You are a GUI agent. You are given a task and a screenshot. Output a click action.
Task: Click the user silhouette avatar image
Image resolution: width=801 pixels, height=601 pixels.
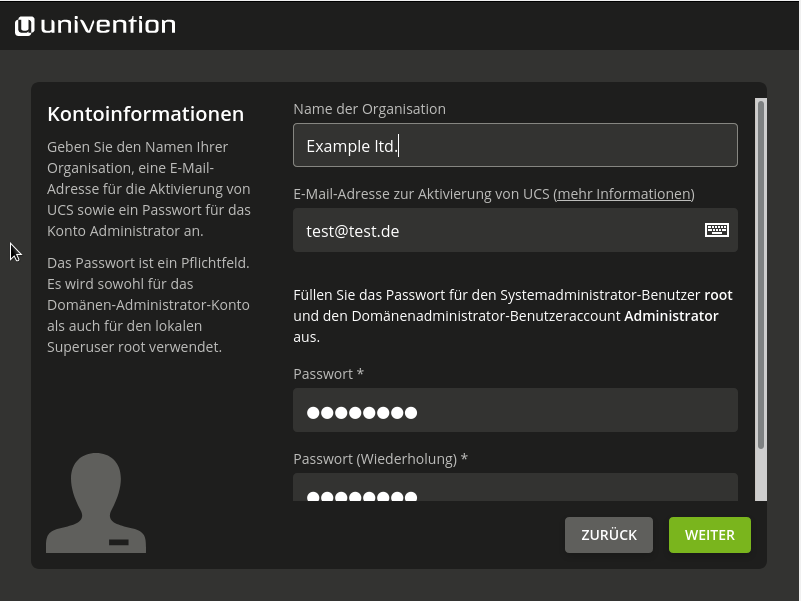[96, 503]
